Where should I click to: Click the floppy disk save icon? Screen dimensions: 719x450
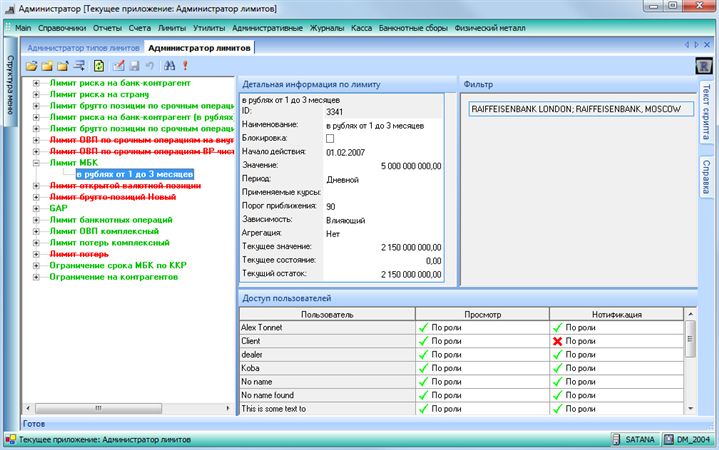pos(134,66)
